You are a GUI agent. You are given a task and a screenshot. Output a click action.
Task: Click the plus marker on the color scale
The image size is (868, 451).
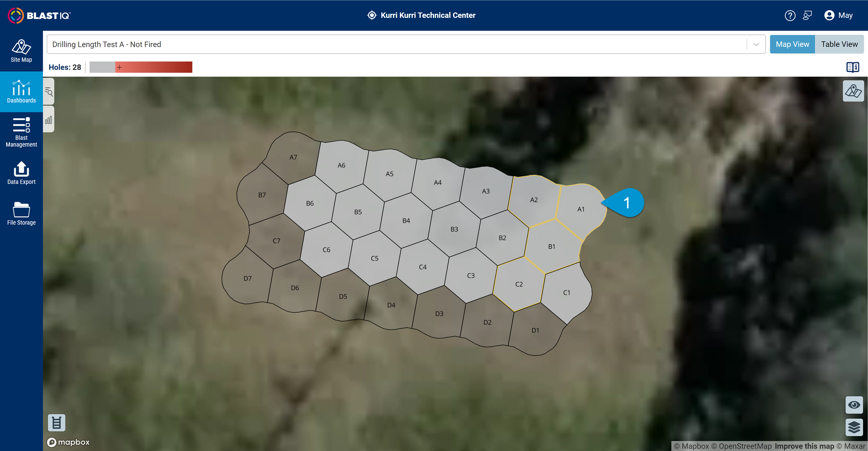click(x=119, y=67)
